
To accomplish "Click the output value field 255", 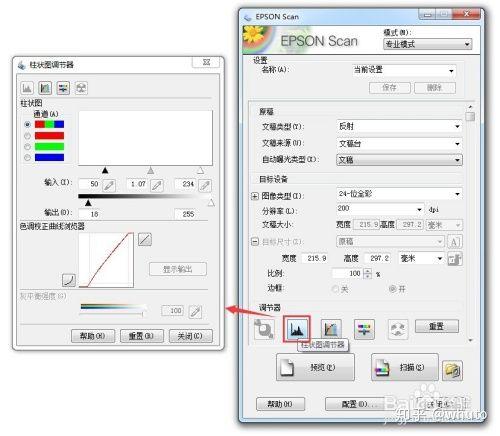I will [x=185, y=214].
